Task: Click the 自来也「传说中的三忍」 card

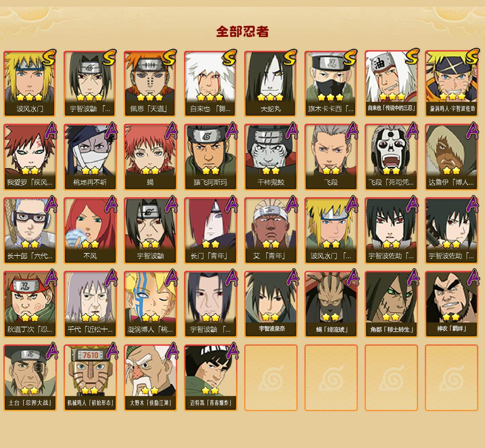Action: point(391,84)
